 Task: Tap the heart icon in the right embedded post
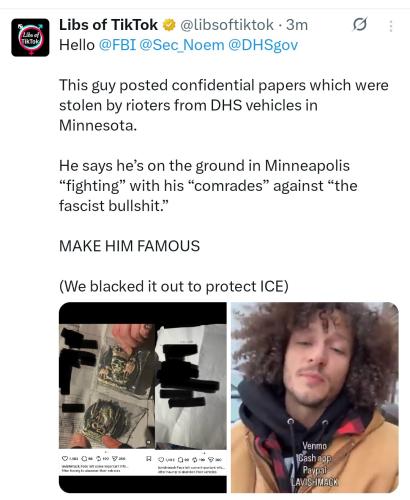161,460
